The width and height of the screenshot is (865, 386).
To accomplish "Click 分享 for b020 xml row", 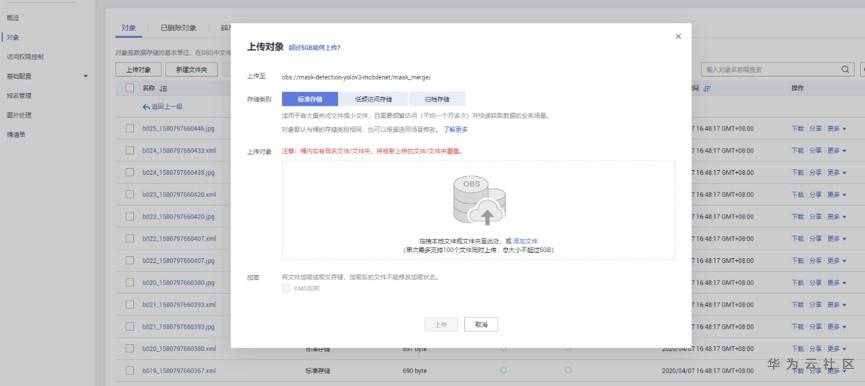I will (x=815, y=349).
